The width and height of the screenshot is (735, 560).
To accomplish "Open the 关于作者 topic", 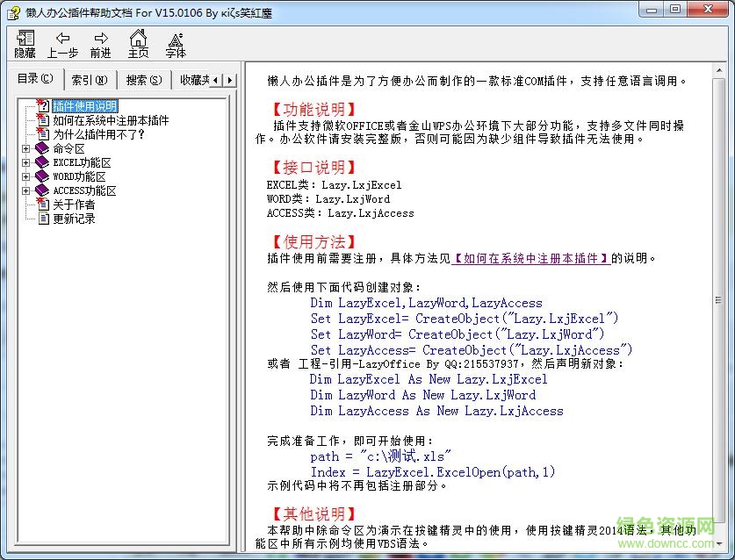I will click(74, 205).
